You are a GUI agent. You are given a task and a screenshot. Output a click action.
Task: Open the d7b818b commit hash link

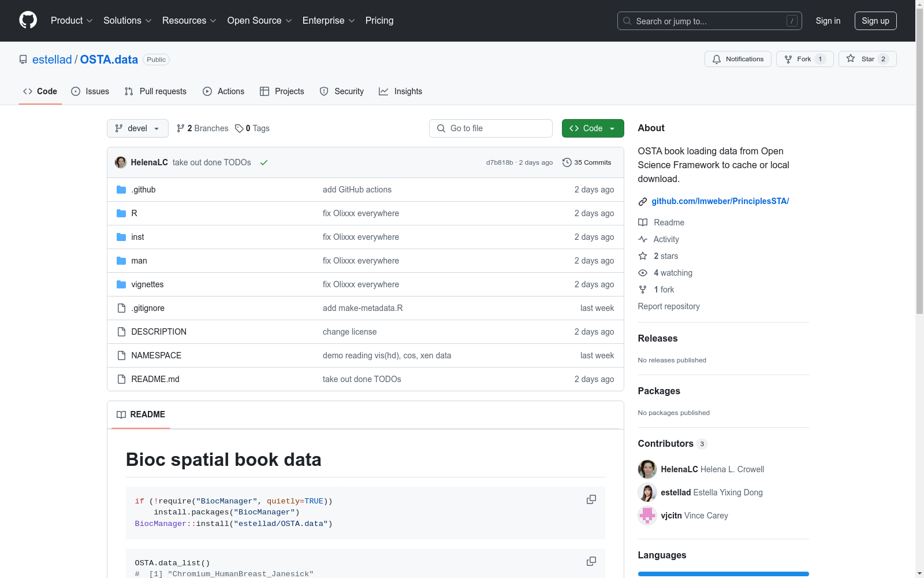click(x=500, y=162)
